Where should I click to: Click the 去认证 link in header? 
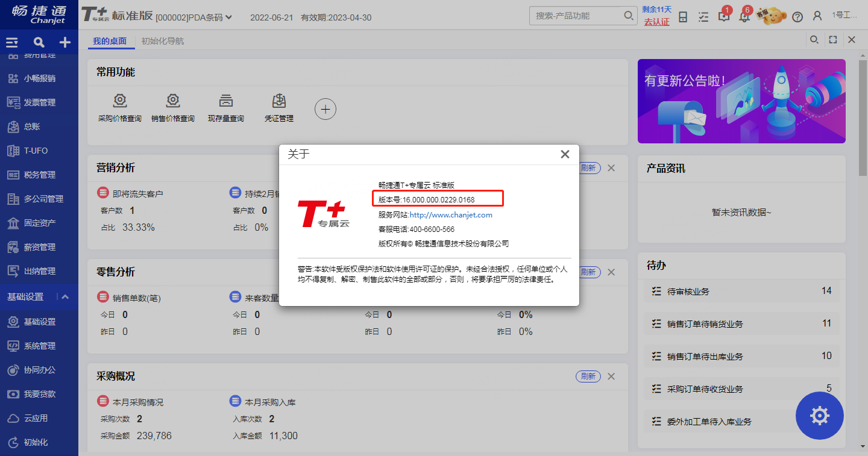pyautogui.click(x=656, y=22)
